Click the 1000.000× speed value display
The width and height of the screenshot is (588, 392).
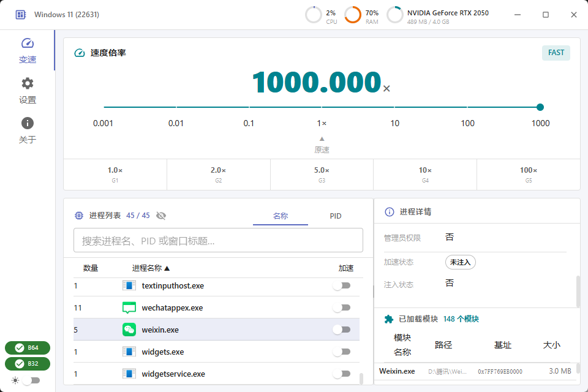point(321,82)
